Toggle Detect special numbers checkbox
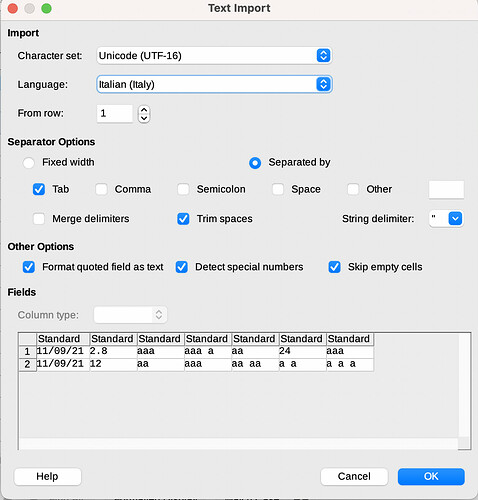This screenshot has height=500, width=478. [182, 267]
